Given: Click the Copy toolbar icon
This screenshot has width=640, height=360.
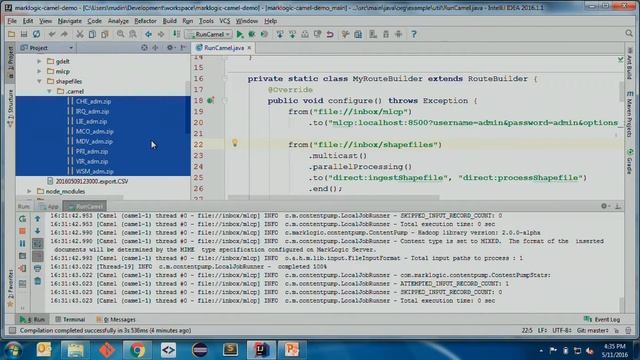Looking at the screenshot, I should point(92,34).
